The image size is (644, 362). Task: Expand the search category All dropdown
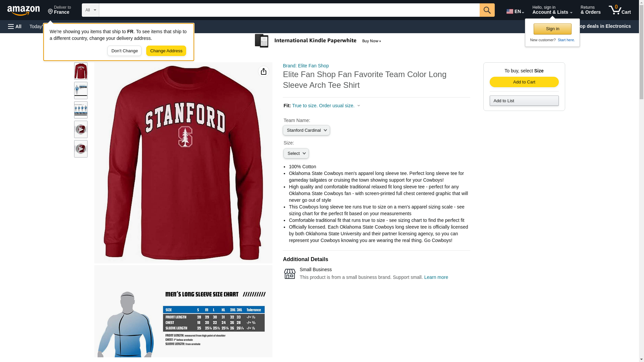pos(90,10)
